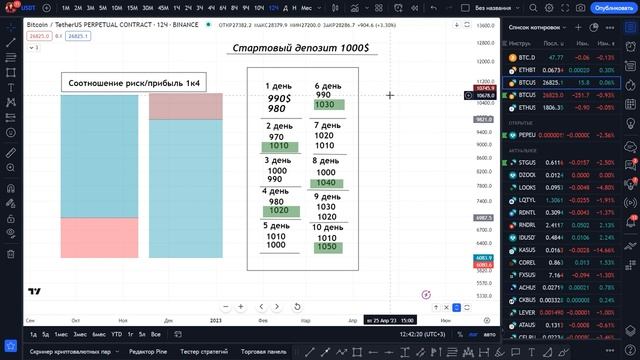The width and height of the screenshot is (640, 360).
Task: Open the 'Торговая панель' tab
Action: (264, 351)
